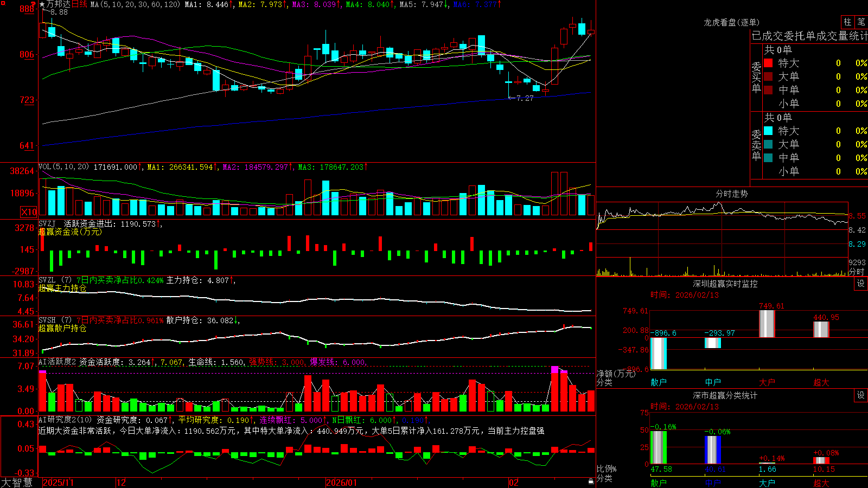Click the 大户 749.61 bar

point(767,324)
